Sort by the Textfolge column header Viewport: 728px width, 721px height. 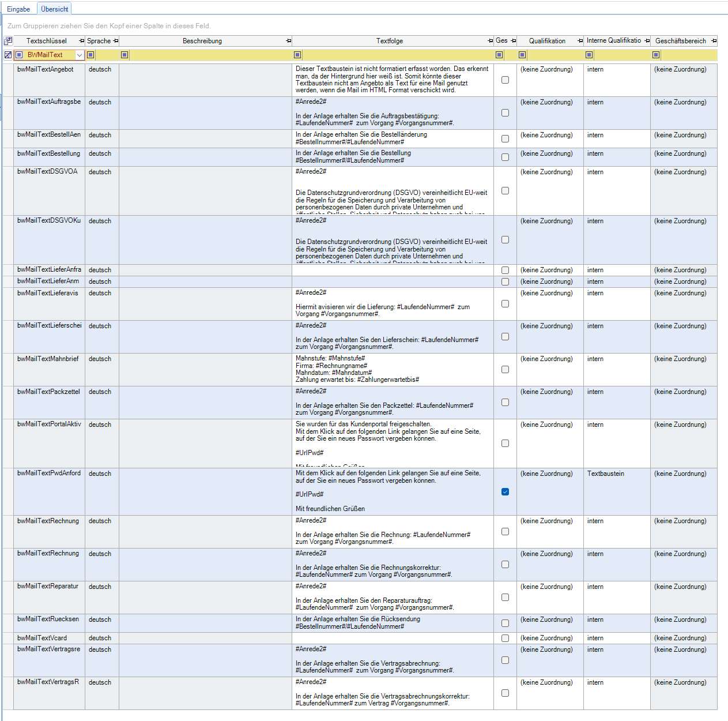pos(390,41)
